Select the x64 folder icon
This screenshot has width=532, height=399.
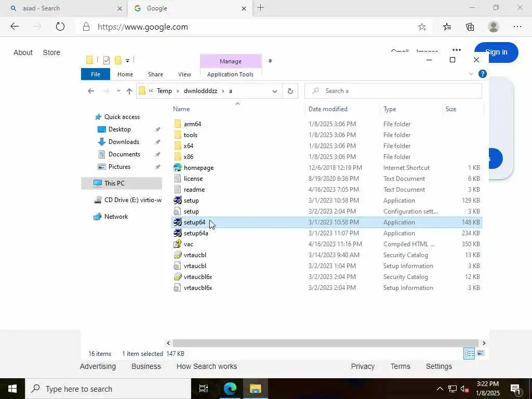(x=178, y=145)
